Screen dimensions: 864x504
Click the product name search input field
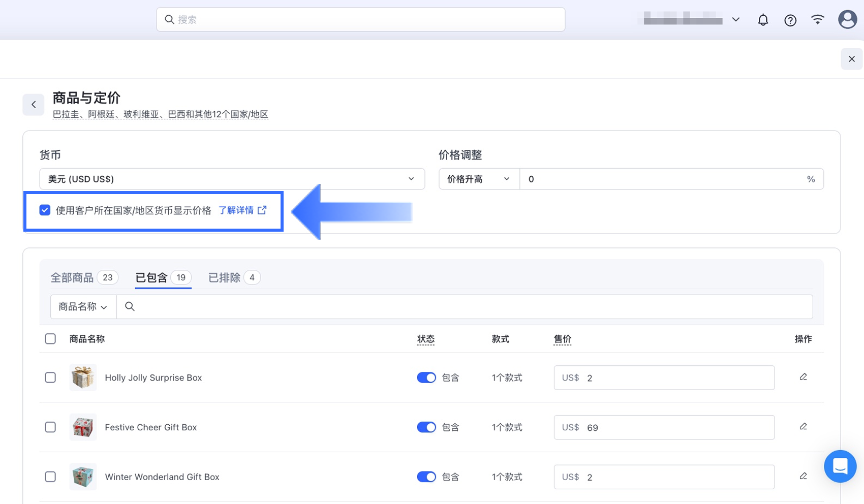[465, 307]
